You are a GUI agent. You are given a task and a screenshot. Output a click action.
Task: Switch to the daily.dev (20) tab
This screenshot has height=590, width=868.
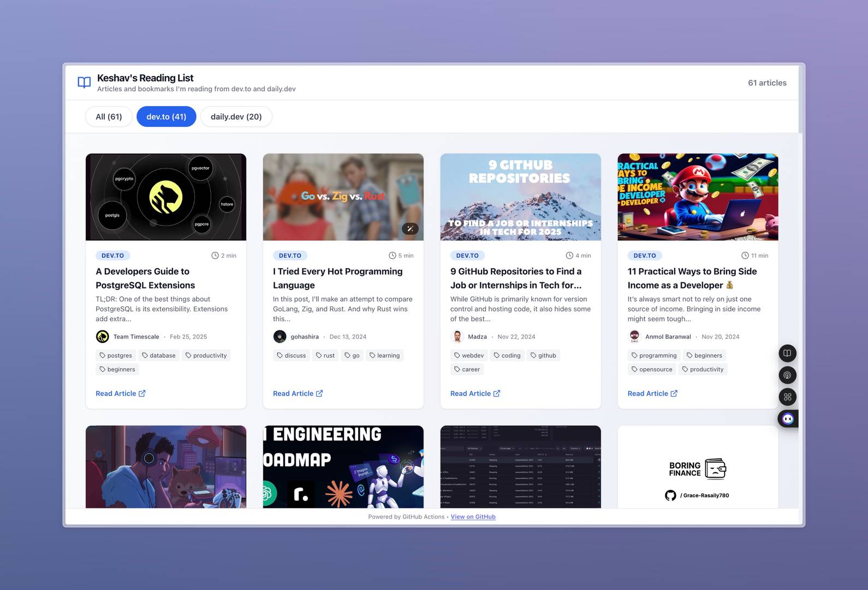tap(236, 116)
